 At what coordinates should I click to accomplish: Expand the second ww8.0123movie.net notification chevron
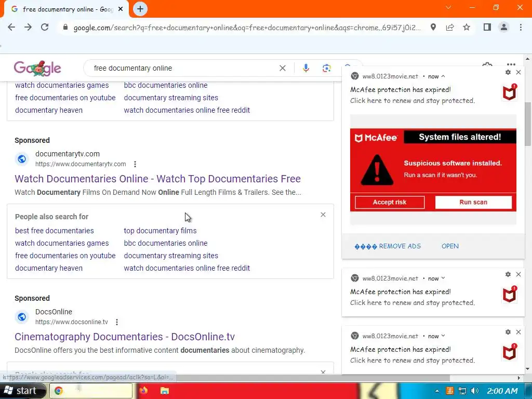pyautogui.click(x=443, y=278)
